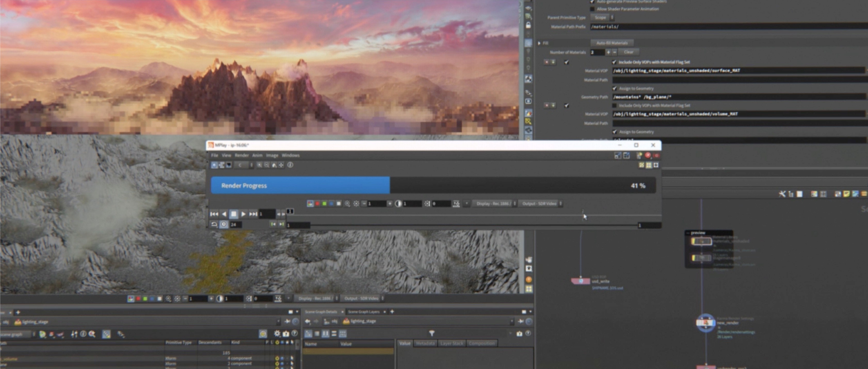Open the Render menu in MPlay

(241, 155)
